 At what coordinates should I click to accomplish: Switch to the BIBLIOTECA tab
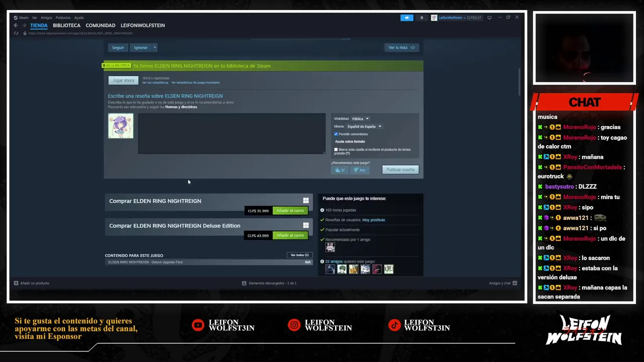pos(66,25)
